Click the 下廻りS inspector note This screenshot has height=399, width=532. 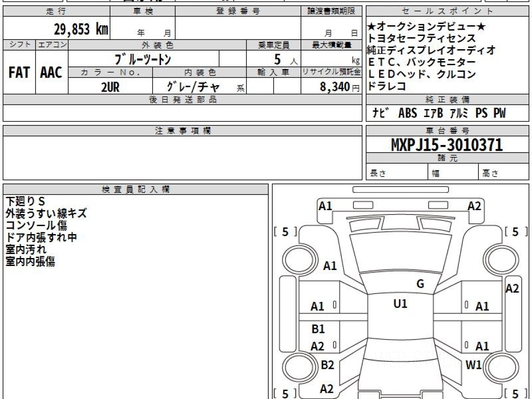25,201
